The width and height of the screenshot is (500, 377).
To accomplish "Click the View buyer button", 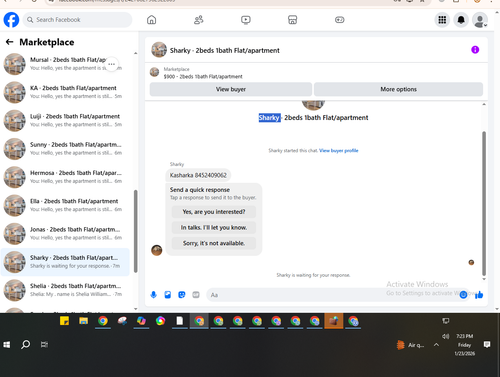I will (231, 89).
